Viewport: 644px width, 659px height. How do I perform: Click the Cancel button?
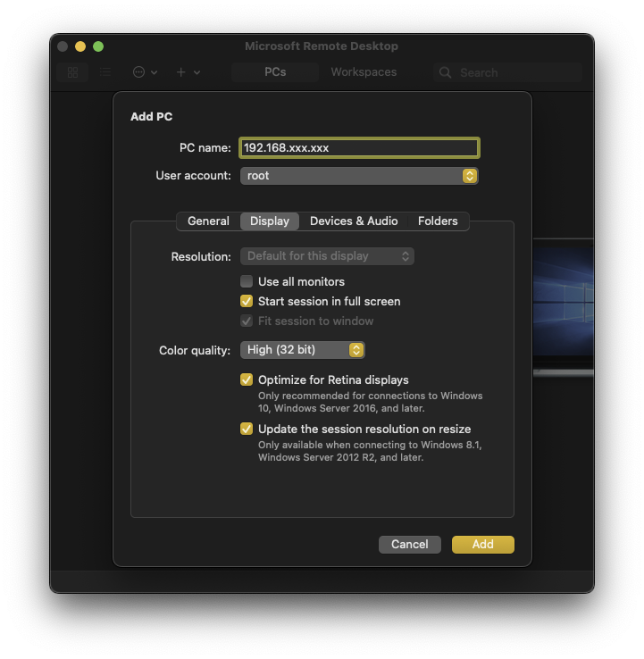[x=410, y=545]
